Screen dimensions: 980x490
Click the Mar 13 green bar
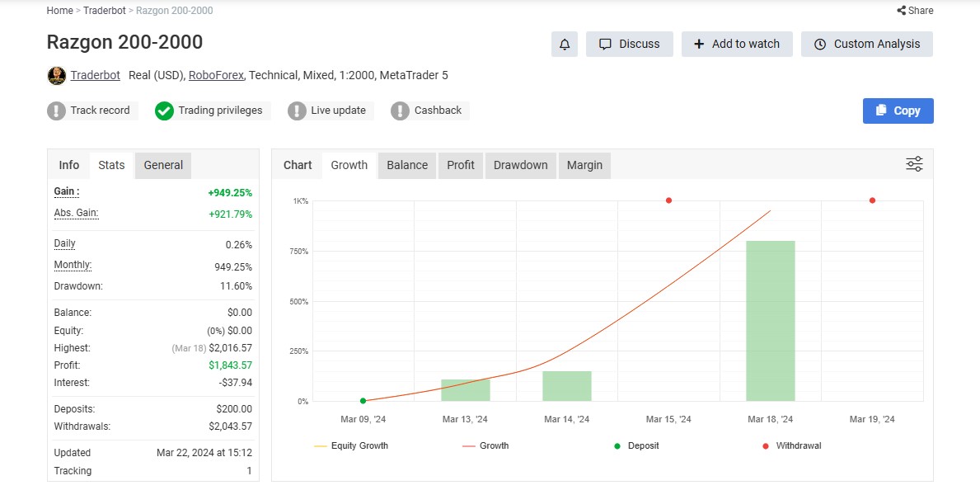[466, 390]
